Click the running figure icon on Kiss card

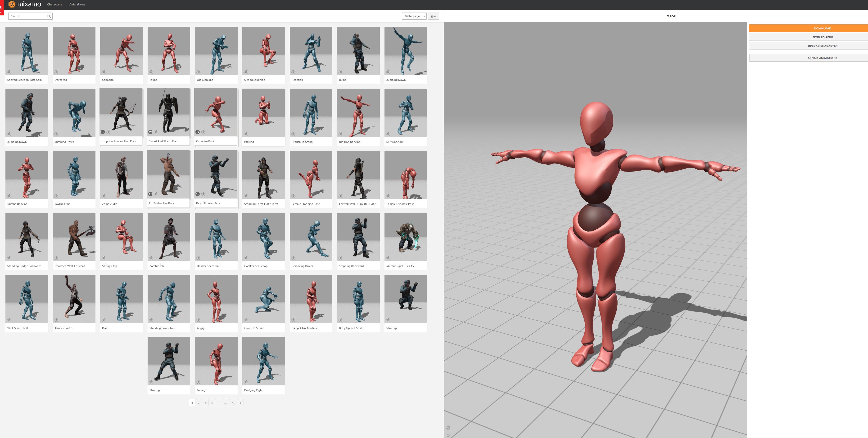point(104,320)
